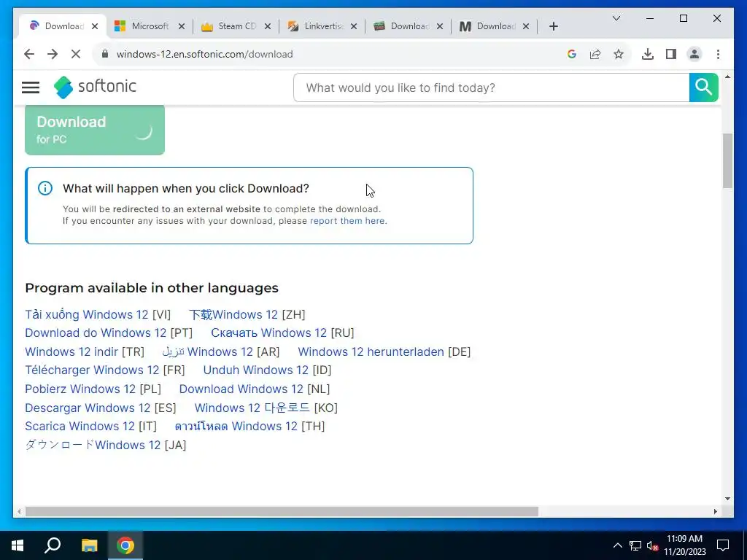Open Descargar Windows 12 [ES] link
The image size is (747, 560).
88,408
